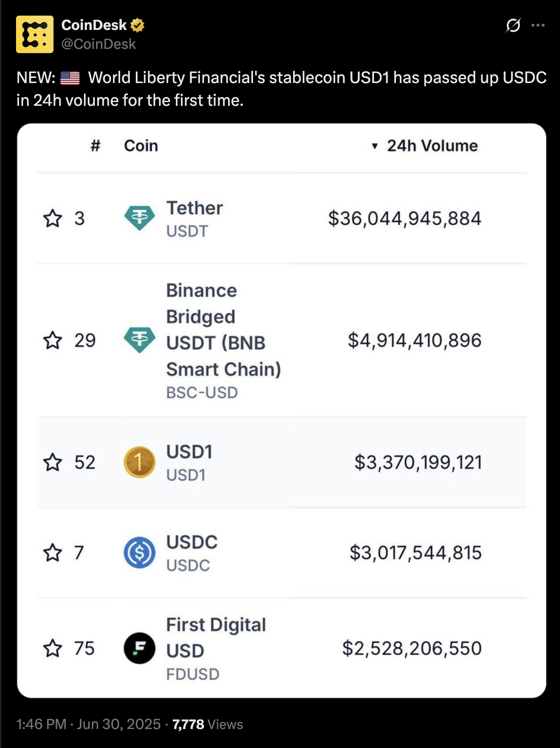The height and width of the screenshot is (748, 560).
Task: Click the Binance Bridged USDT logo
Action: [x=140, y=340]
